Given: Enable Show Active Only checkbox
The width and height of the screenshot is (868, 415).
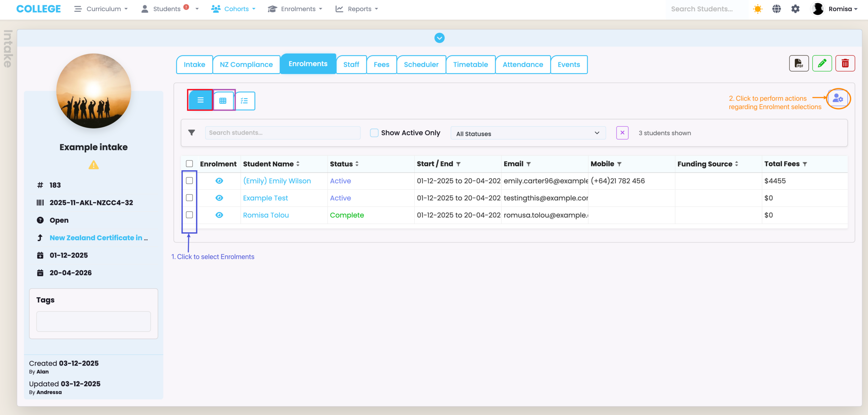Looking at the screenshot, I should [374, 133].
